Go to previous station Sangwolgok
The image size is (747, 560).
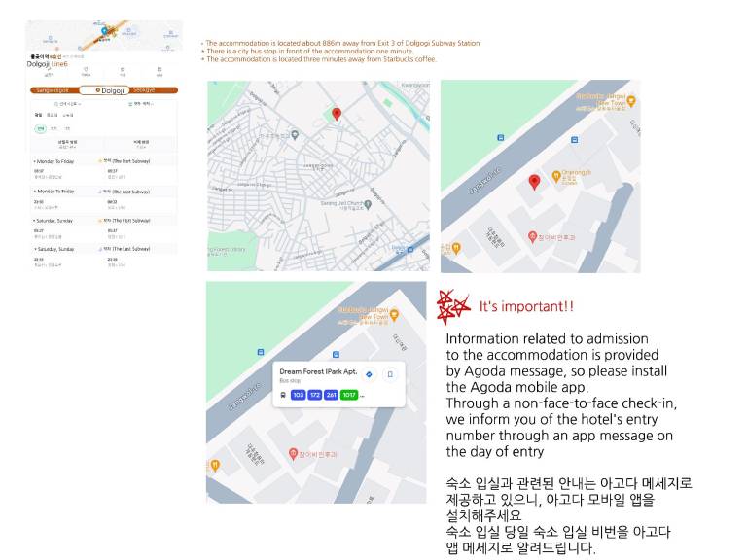point(53,90)
